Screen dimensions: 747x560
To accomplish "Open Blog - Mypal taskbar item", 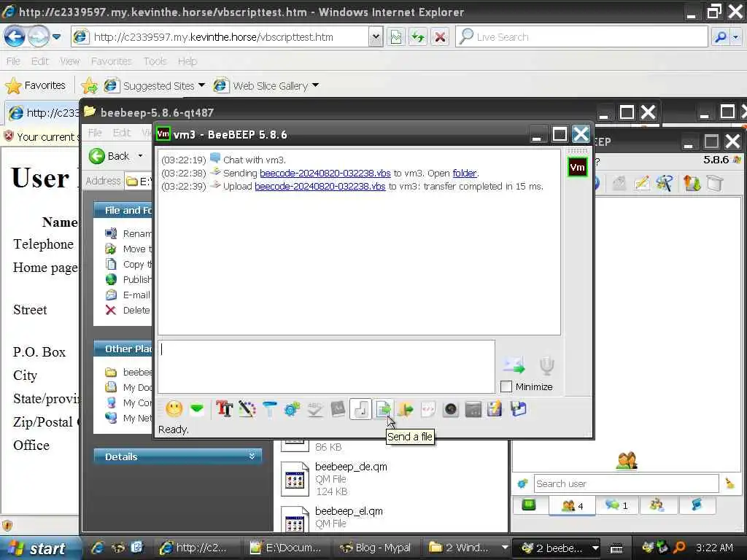I will (376, 548).
